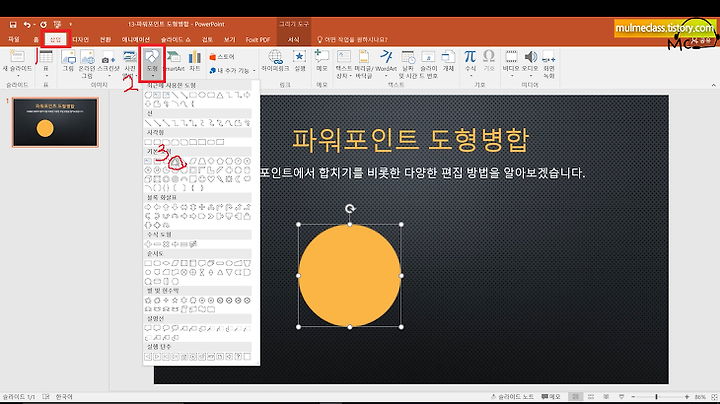This screenshot has height=404, width=720.
Task: Start 화면 녹화 (Screen Recording)
Action: [x=549, y=64]
